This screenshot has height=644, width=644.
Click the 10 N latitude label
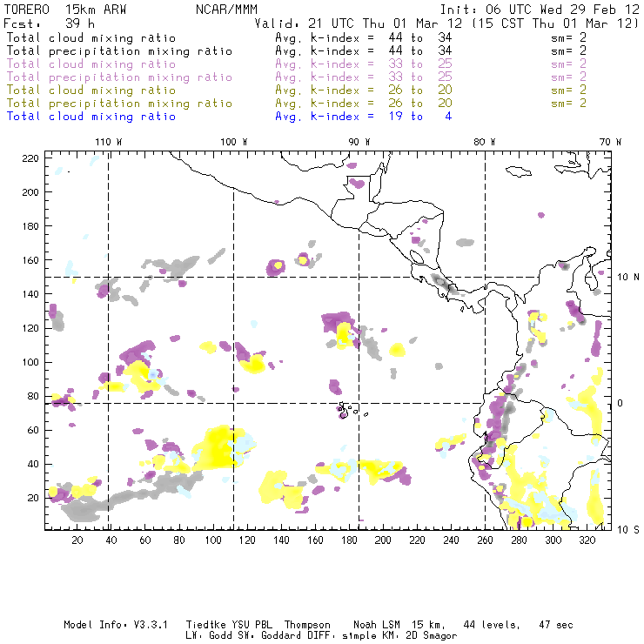point(628,278)
